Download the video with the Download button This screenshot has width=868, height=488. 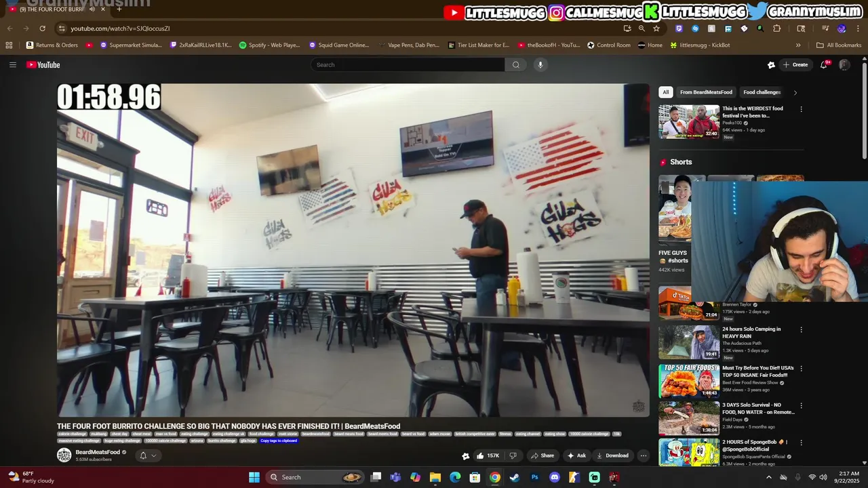pos(612,455)
